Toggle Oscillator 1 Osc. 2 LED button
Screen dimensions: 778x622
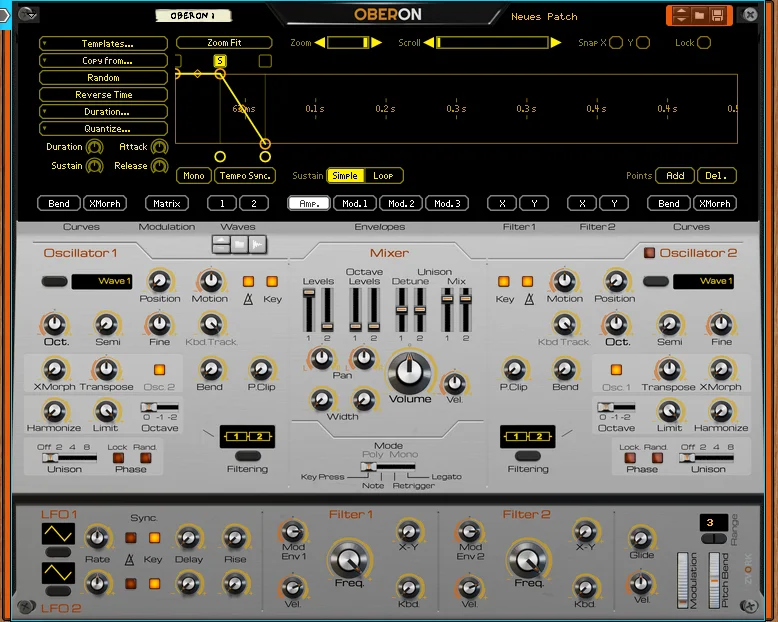click(159, 370)
